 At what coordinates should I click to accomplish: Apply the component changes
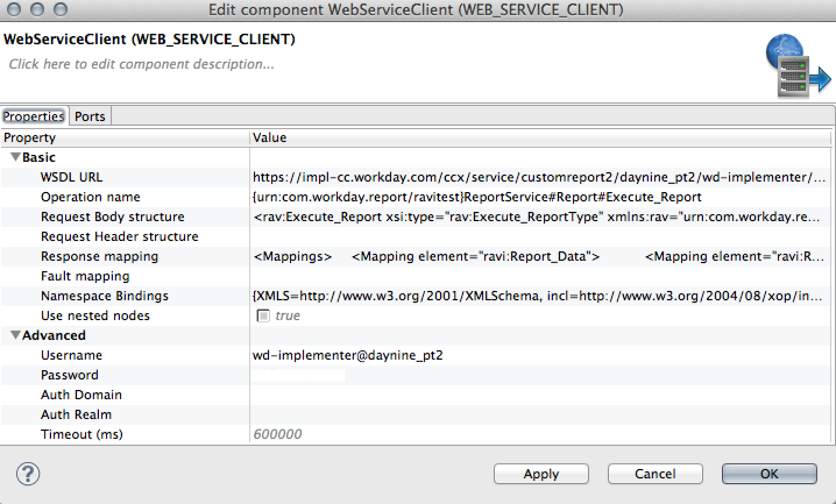click(x=541, y=474)
